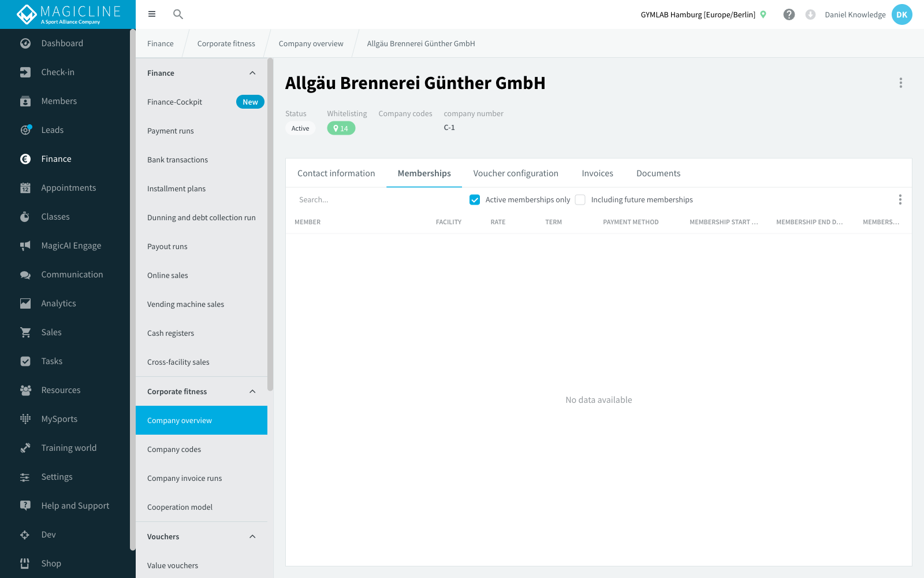The height and width of the screenshot is (578, 924).
Task: Open the Tasks checkmark icon
Action: (x=25, y=361)
